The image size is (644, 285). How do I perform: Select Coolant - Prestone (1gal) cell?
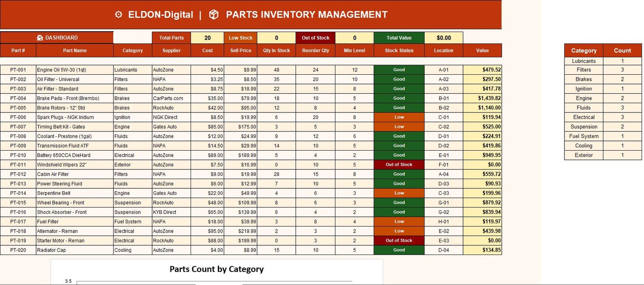75,136
